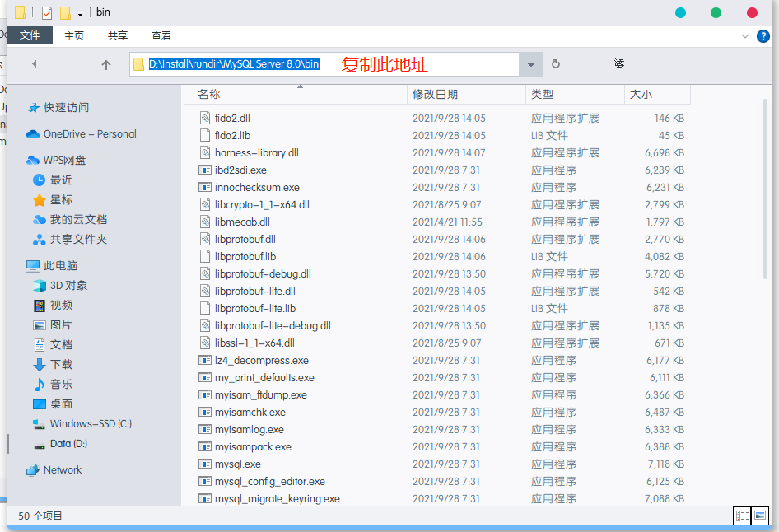
Task: Open 3D 对象 folder
Action: tap(60, 286)
